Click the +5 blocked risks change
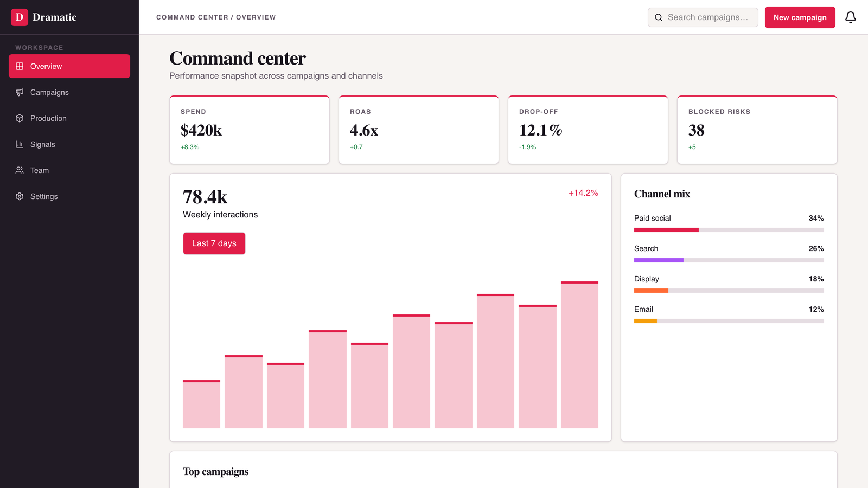 pos(692,147)
